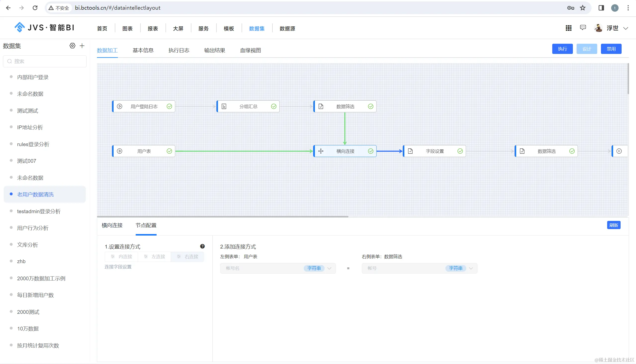This screenshot has height=364, width=636.
Task: Click the pause icon on rightmost node
Action: tap(619, 151)
